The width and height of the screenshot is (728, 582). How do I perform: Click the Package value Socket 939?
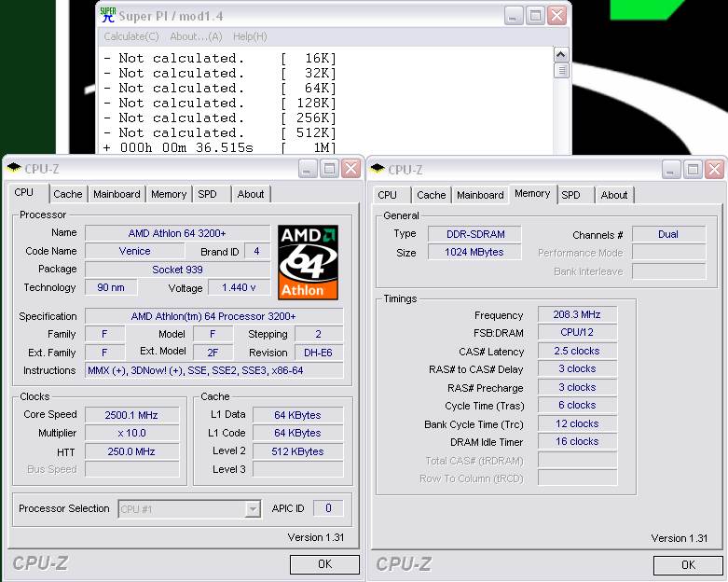(177, 270)
